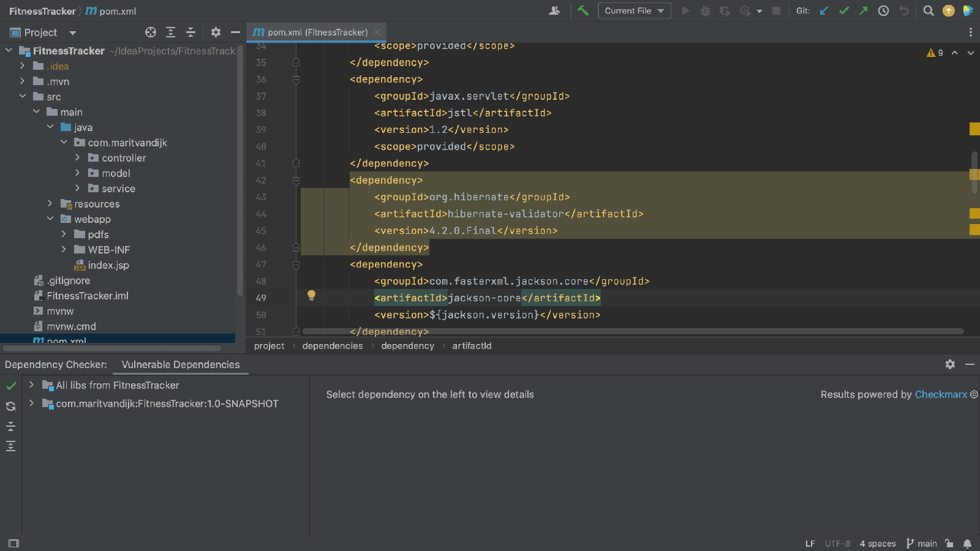Viewport: 980px width, 551px height.
Task: Click Expand All in Project panel
Action: [x=171, y=32]
